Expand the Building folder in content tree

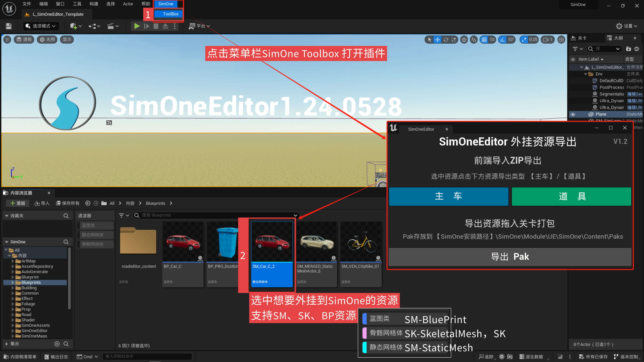13,288
